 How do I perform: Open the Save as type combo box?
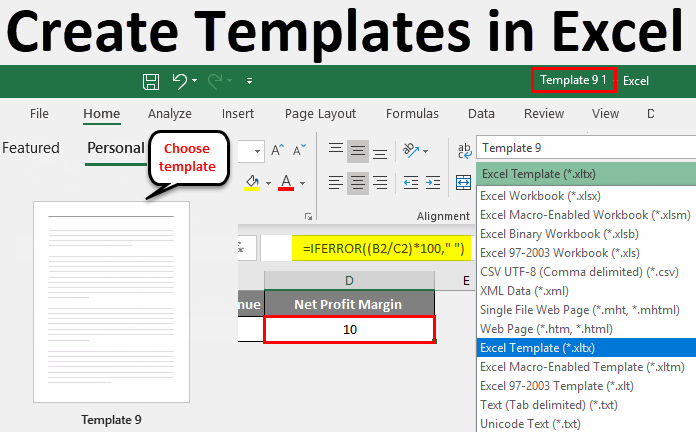[586, 174]
